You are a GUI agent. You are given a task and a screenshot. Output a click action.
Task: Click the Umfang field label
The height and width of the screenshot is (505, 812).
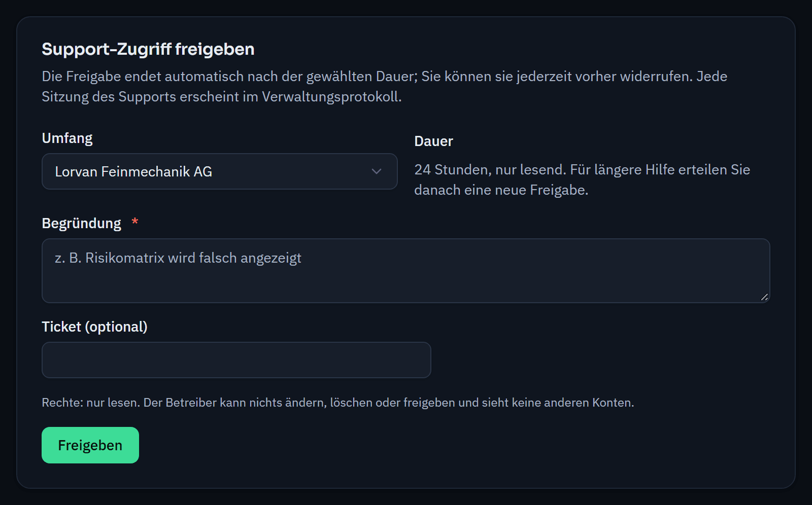67,138
